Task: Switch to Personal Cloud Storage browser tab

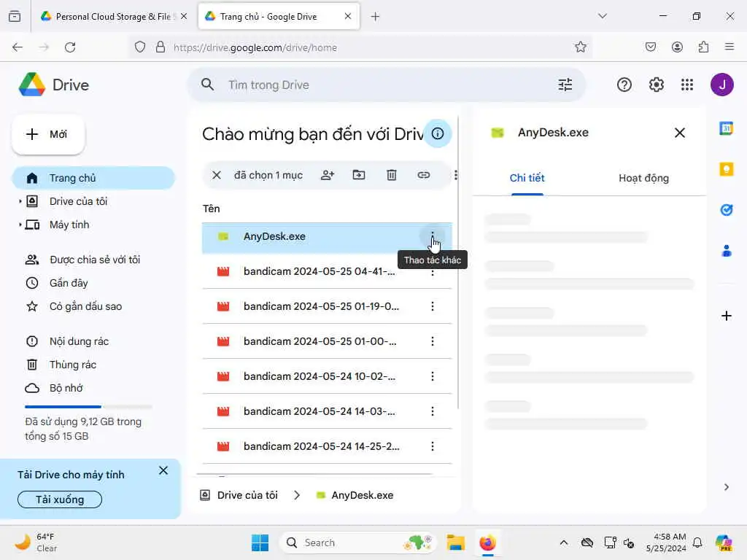Action: (x=113, y=17)
